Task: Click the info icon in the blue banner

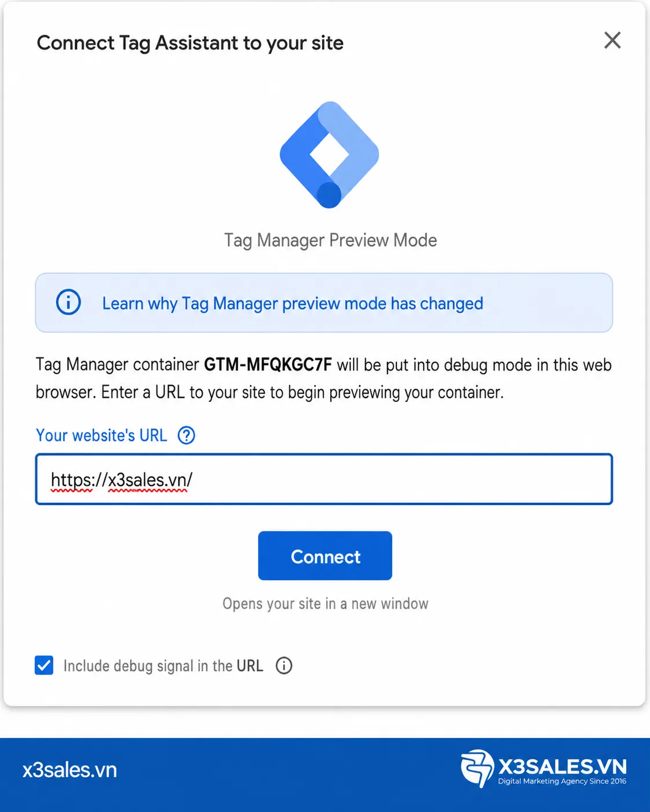Action: tap(68, 302)
